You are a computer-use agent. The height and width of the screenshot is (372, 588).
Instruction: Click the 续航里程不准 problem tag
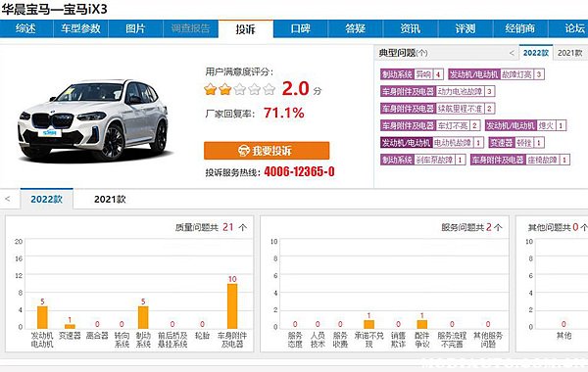[x=438, y=109]
